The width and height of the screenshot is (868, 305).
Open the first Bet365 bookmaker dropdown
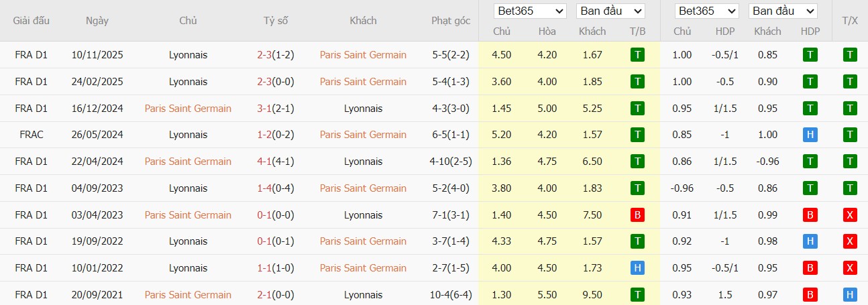(x=530, y=11)
